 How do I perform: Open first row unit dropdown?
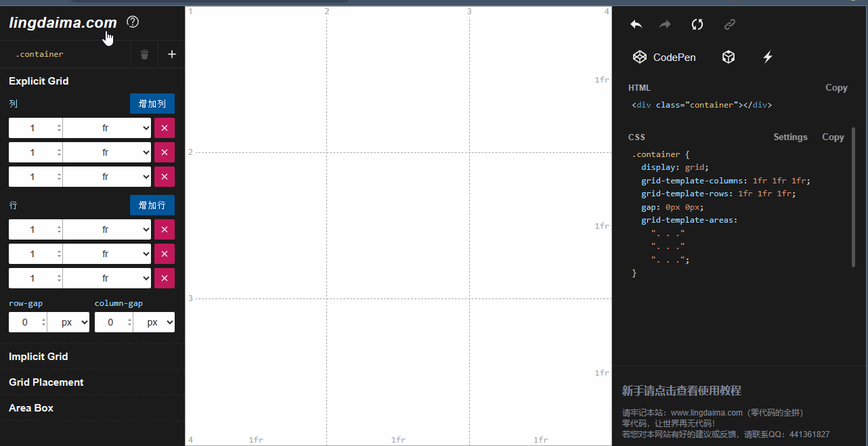point(107,229)
